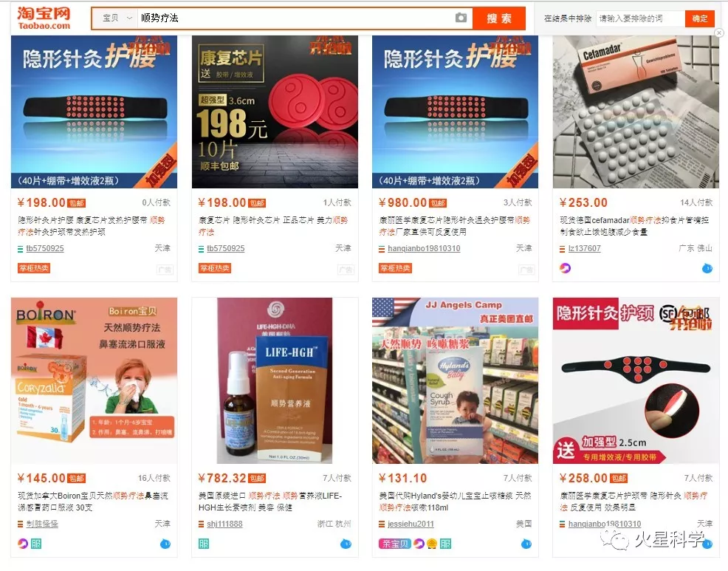
Task: Open seller link jessiehu2011
Action: tap(411, 524)
